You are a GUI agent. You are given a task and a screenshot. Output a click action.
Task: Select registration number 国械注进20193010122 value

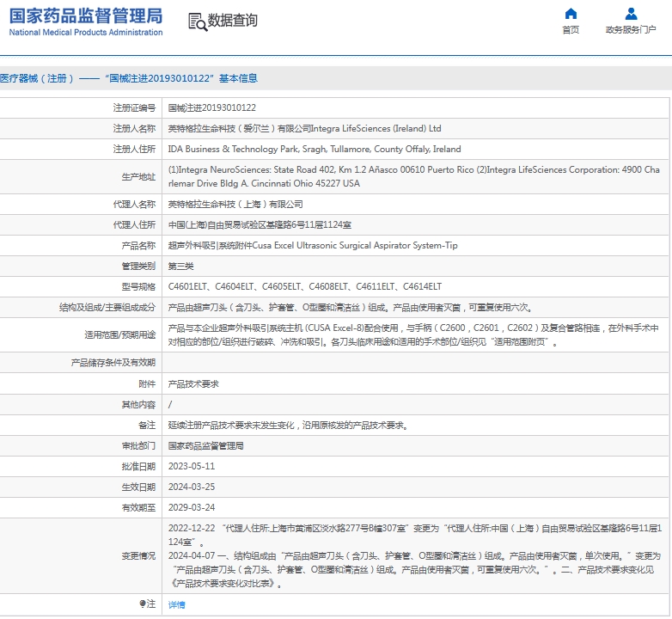[x=212, y=108]
